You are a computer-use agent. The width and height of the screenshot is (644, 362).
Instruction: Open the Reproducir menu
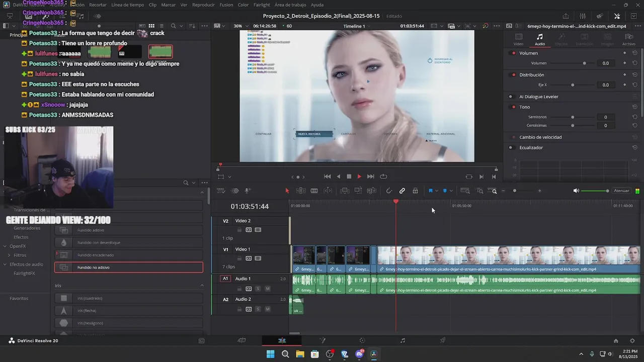point(203,5)
